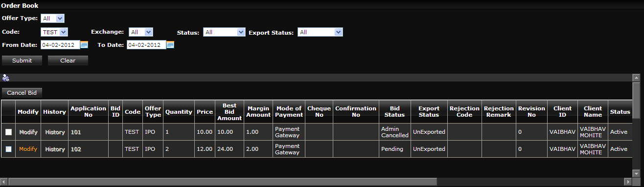Click the Quantity column header
The width and height of the screenshot is (644, 187).
pos(179,112)
